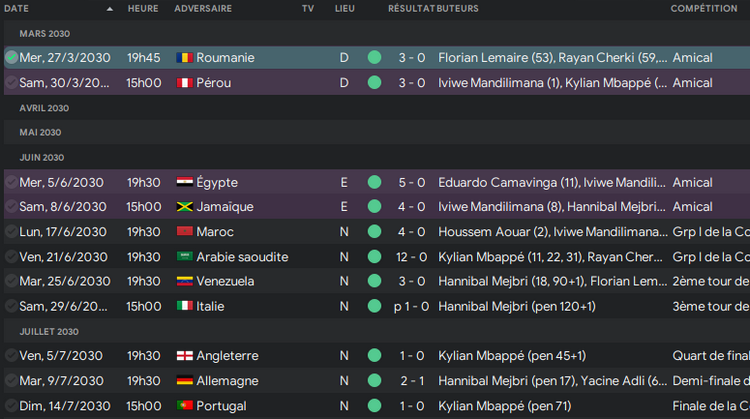Click the Peru flag icon
The width and height of the screenshot is (750, 419).
(x=183, y=83)
